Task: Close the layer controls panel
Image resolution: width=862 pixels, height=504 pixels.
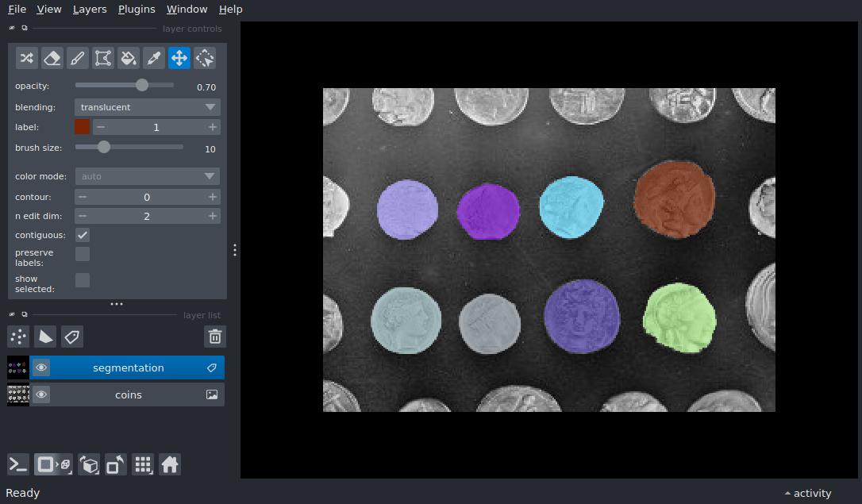Action: (12, 28)
